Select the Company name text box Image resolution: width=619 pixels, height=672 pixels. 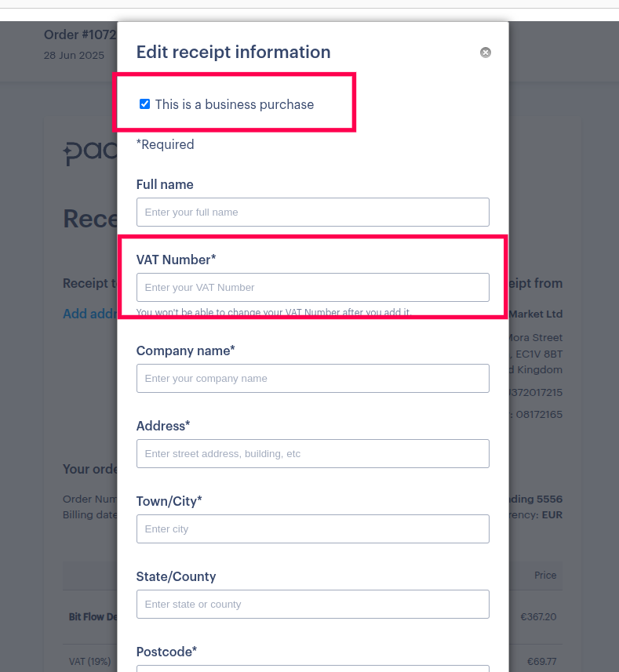(x=312, y=379)
